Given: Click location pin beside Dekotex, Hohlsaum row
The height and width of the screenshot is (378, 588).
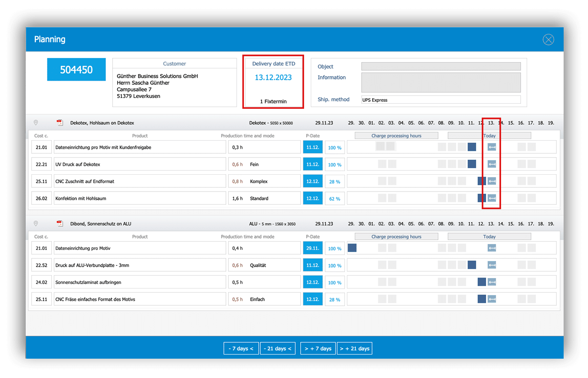Looking at the screenshot, I should point(36,123).
